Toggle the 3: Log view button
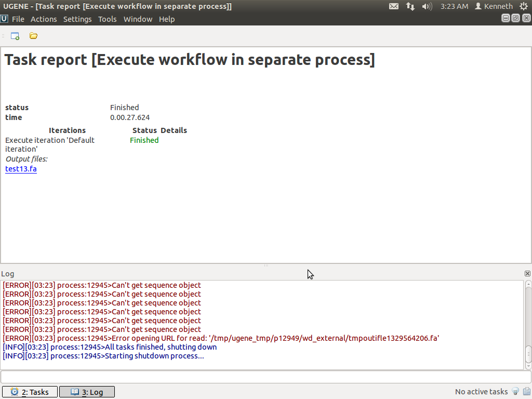Screen dimensions: 532x399 [x=87, y=392]
